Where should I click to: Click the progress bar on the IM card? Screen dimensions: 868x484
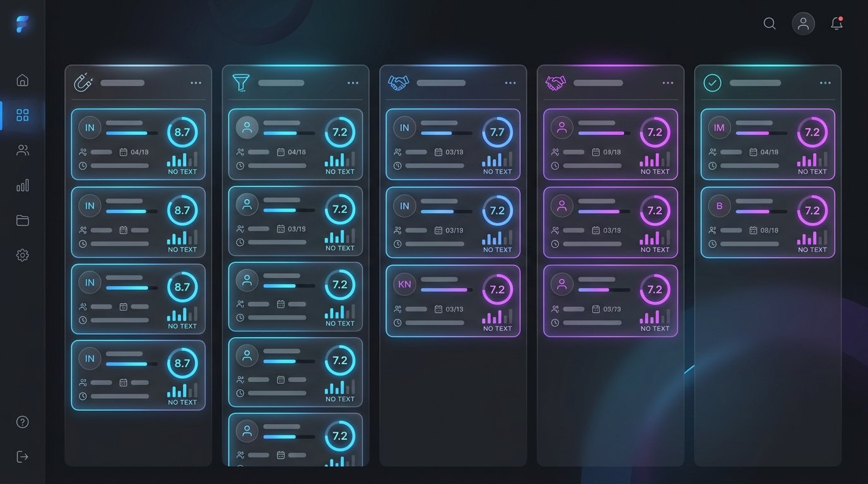761,133
